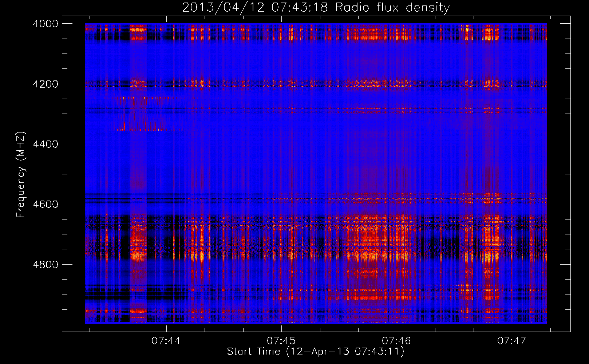Screen dimensions: 589x364
Task: Click the 'Start Time (12-Apr-13 07:43:11)' x-axis label
Action: (x=316, y=352)
